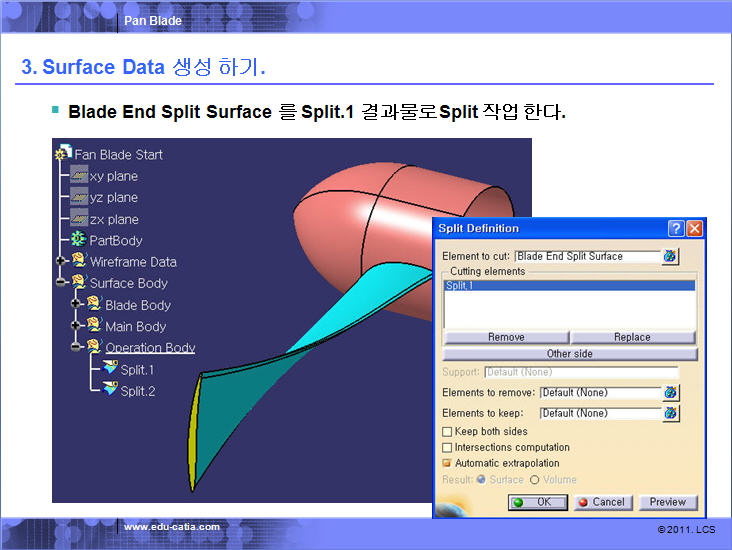Collapse the Operation Body node
The height and width of the screenshot is (550, 732).
coord(76,348)
